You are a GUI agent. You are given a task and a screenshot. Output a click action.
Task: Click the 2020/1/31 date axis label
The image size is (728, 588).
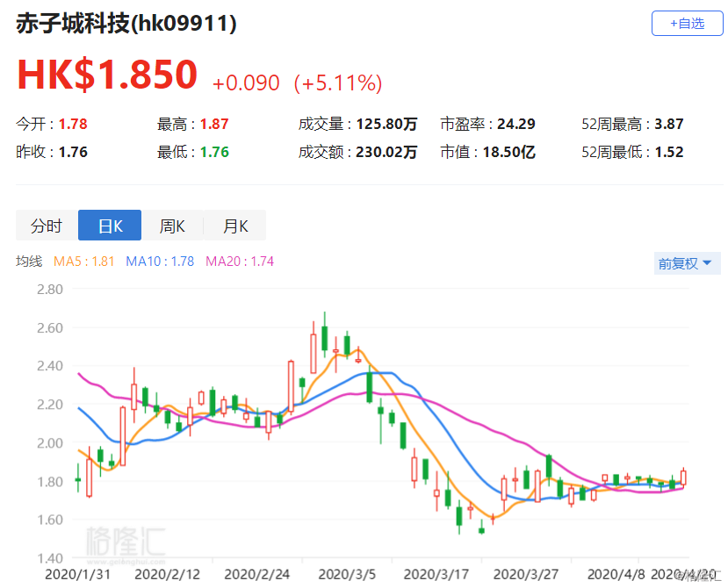pos(77,574)
